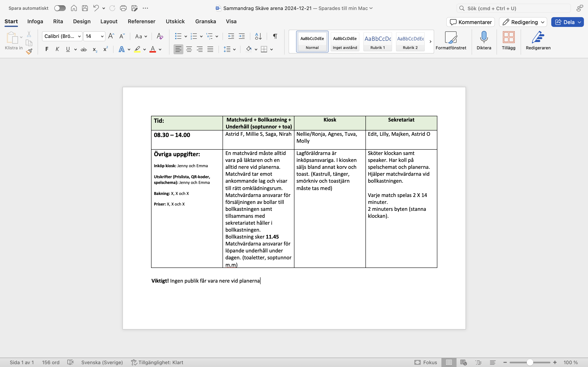The width and height of the screenshot is (588, 367).
Task: Click the Kommentarer button
Action: point(470,22)
